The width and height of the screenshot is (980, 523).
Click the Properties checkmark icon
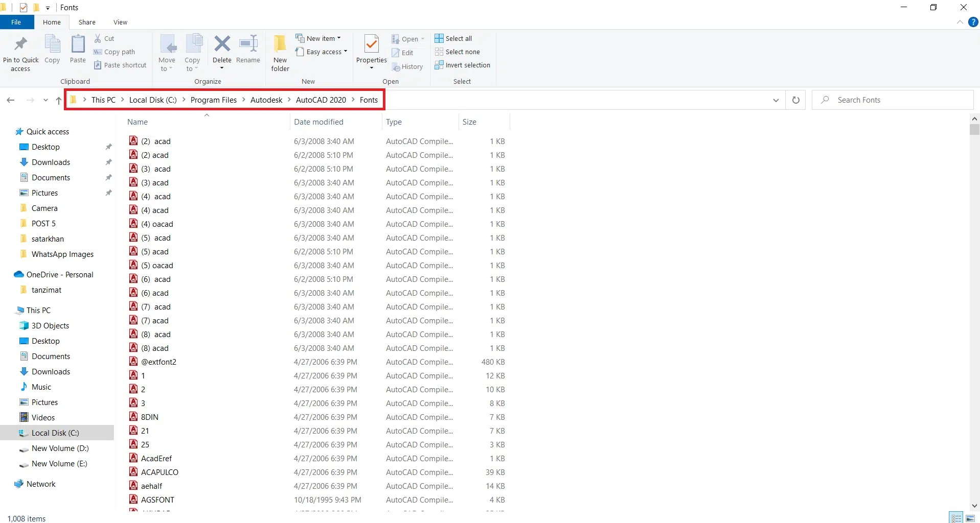point(371,44)
